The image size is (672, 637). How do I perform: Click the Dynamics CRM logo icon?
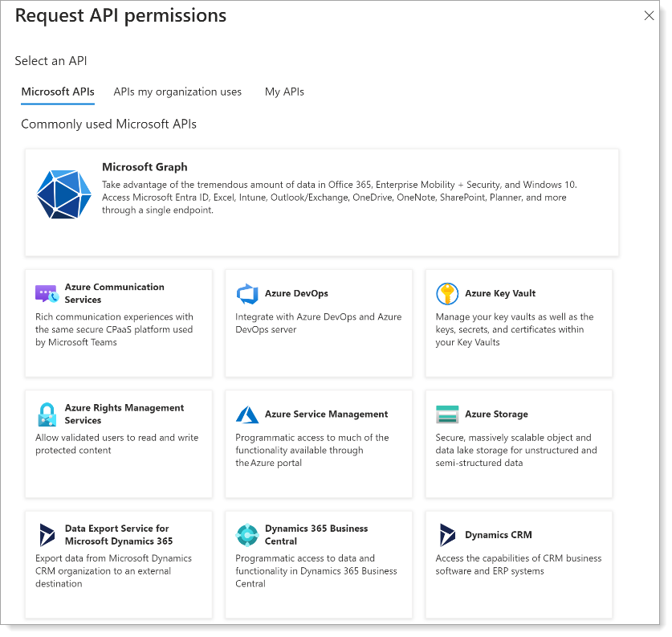click(447, 535)
